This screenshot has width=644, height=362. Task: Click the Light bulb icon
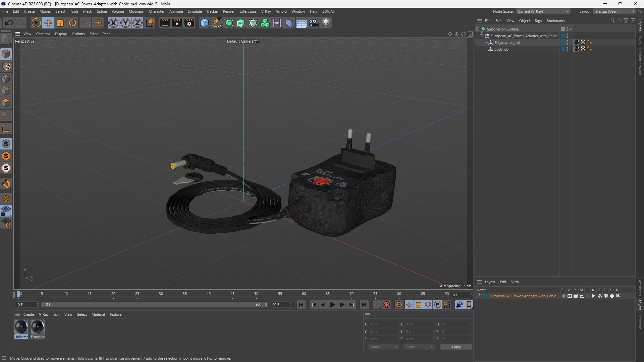coord(326,23)
